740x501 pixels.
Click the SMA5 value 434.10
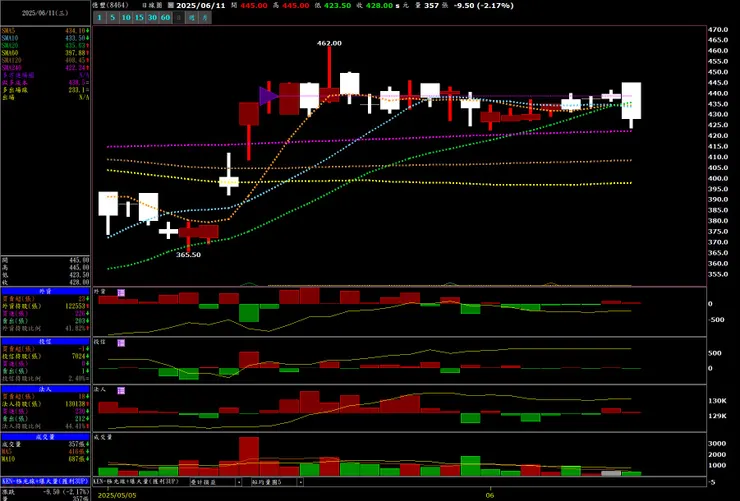[x=76, y=31]
